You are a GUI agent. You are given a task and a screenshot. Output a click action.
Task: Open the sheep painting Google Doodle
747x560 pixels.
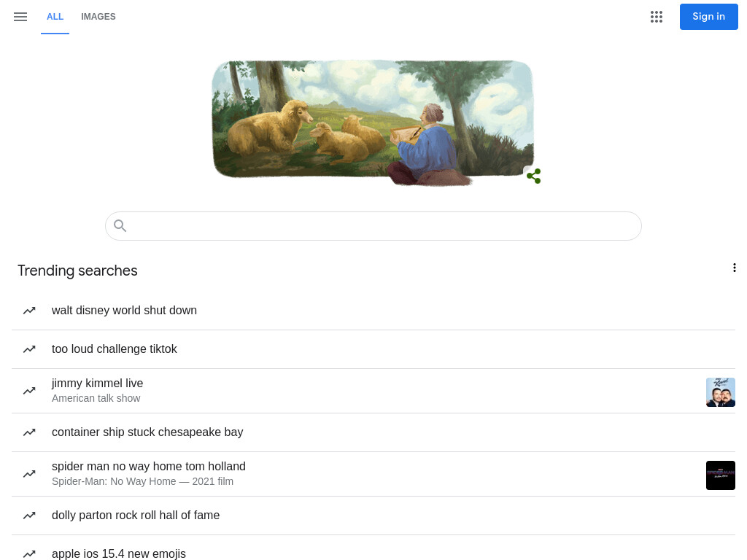(373, 122)
